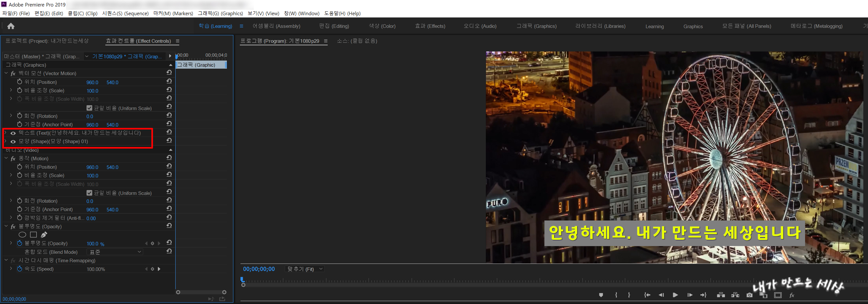
Task: Open the Source monitor tab
Action: 357,41
